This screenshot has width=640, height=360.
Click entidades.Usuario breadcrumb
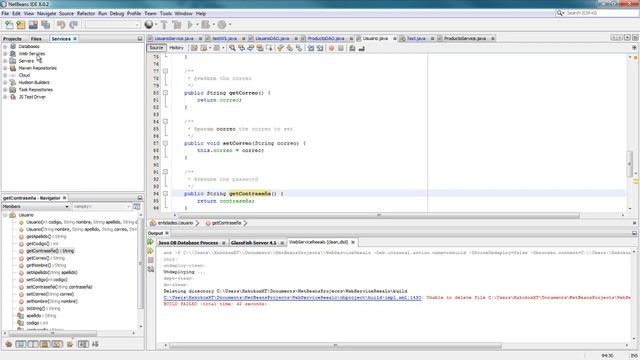(x=175, y=223)
